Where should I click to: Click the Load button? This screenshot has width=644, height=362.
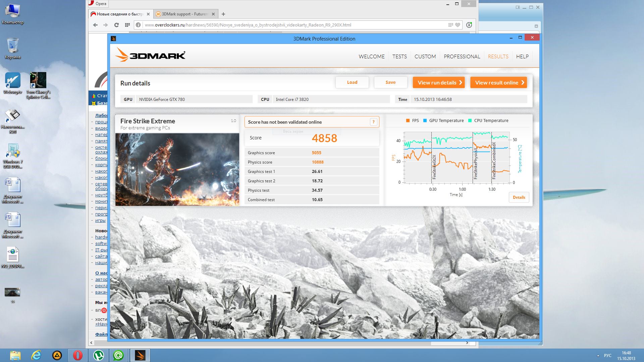(x=352, y=82)
